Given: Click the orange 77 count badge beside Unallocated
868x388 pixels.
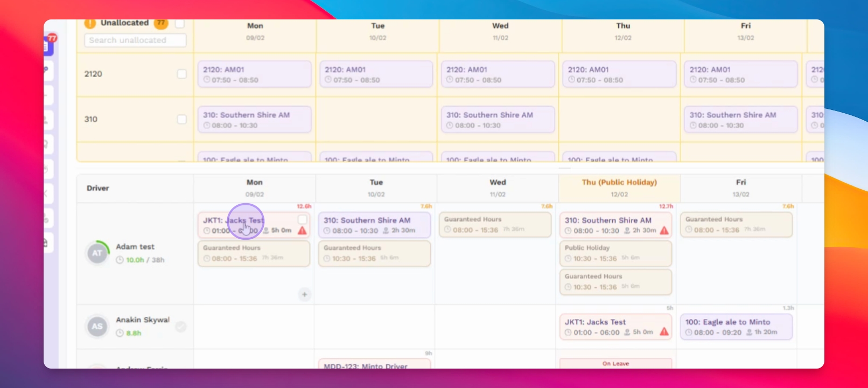Looking at the screenshot, I should (x=161, y=23).
